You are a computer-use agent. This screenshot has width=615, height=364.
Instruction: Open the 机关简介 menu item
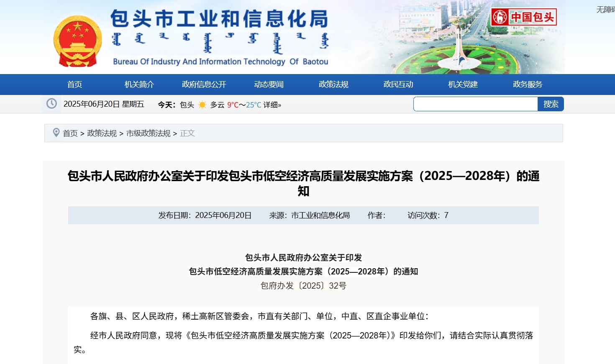tap(139, 85)
